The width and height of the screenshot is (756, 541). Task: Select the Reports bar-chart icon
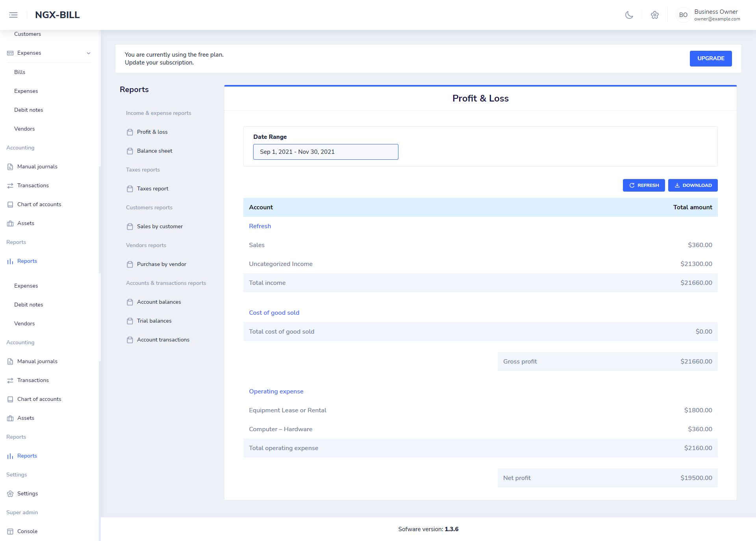(10, 261)
